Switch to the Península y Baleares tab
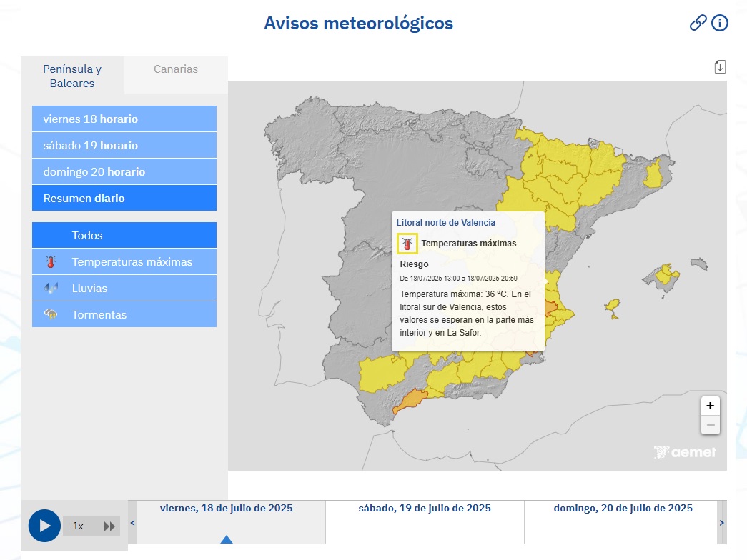Image resolution: width=747 pixels, height=560 pixels. click(71, 76)
